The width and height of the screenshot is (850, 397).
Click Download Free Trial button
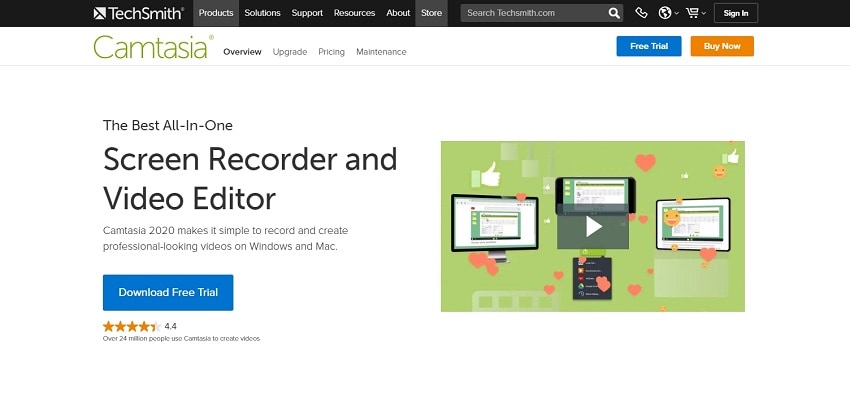(168, 292)
